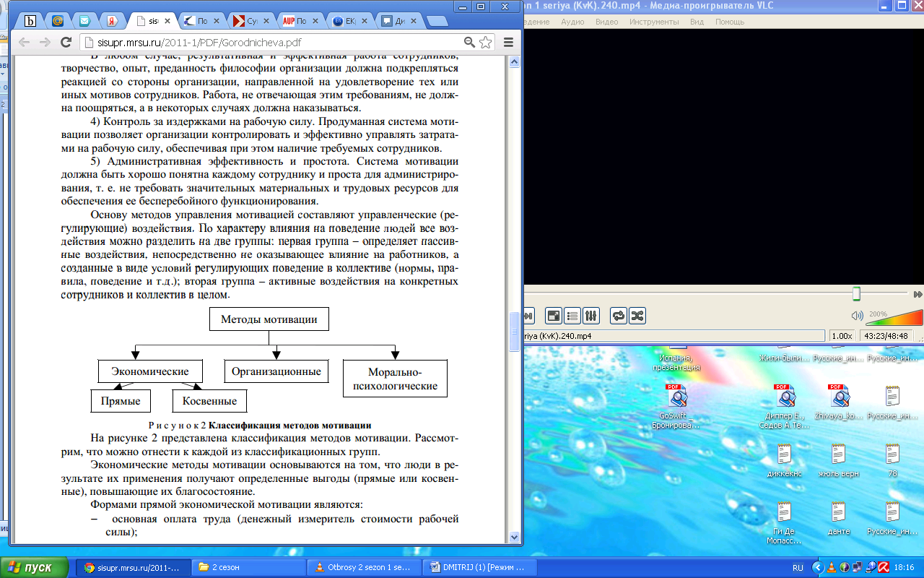Toggle VLC shuffle/random mode
The width and height of the screenshot is (924, 578).
point(637,316)
